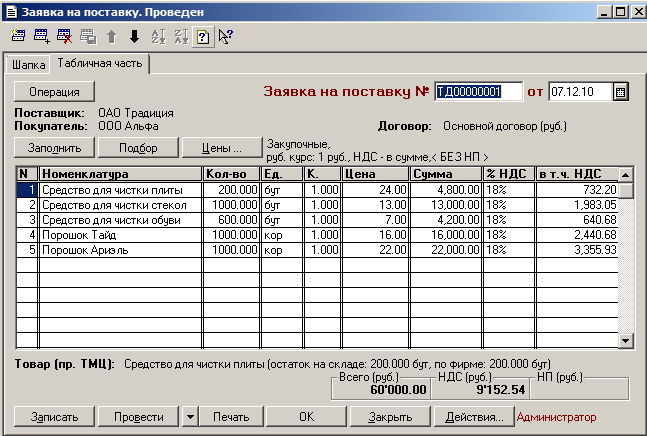
Task: Activate the context help pointer icon
Action: [x=225, y=37]
